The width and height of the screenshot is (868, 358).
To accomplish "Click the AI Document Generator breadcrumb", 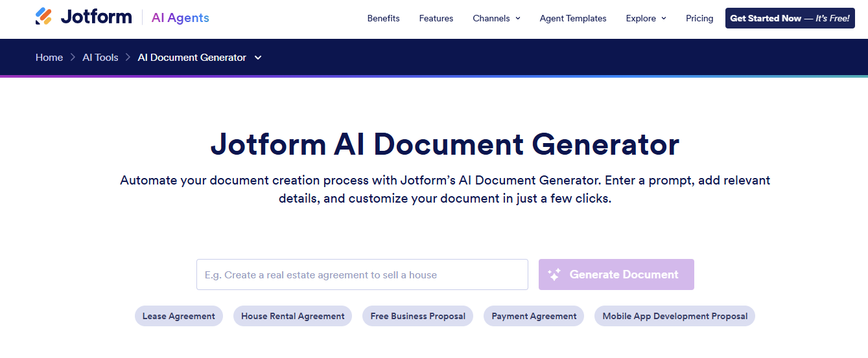I will point(192,58).
